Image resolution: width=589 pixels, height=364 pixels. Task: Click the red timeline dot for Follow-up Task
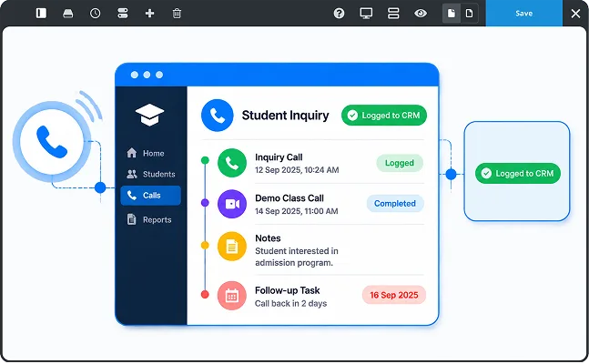(x=205, y=295)
